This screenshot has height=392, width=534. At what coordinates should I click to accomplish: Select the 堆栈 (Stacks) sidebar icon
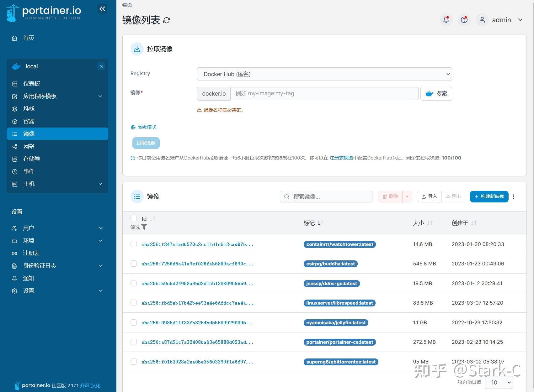pos(14,109)
